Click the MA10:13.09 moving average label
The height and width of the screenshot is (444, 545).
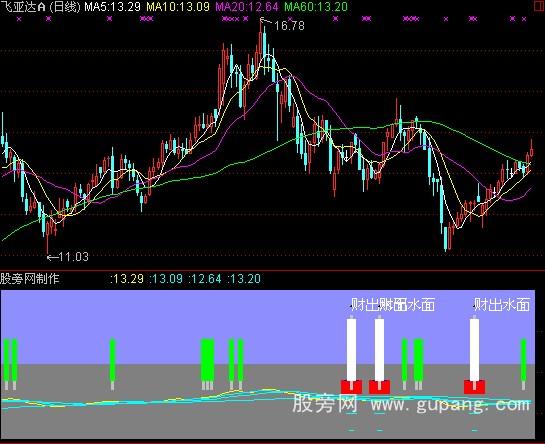[x=178, y=7]
